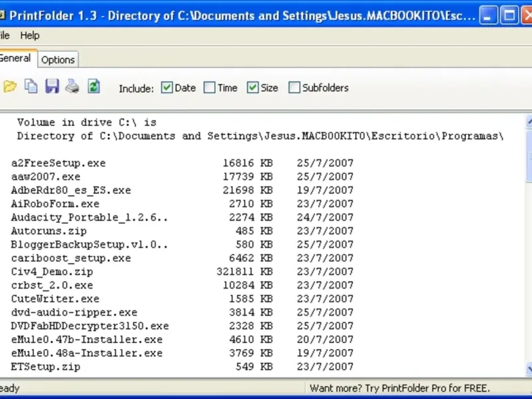Print the listing with the printer icon
This screenshot has width=532, height=399.
[72, 86]
